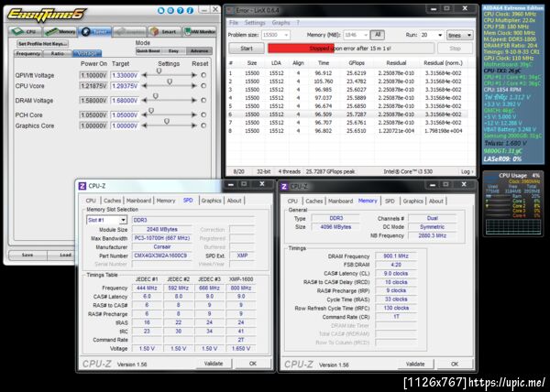This screenshot has height=392, width=550.
Task: Select the Reset radio for CPU Vcore
Action: pos(203,86)
